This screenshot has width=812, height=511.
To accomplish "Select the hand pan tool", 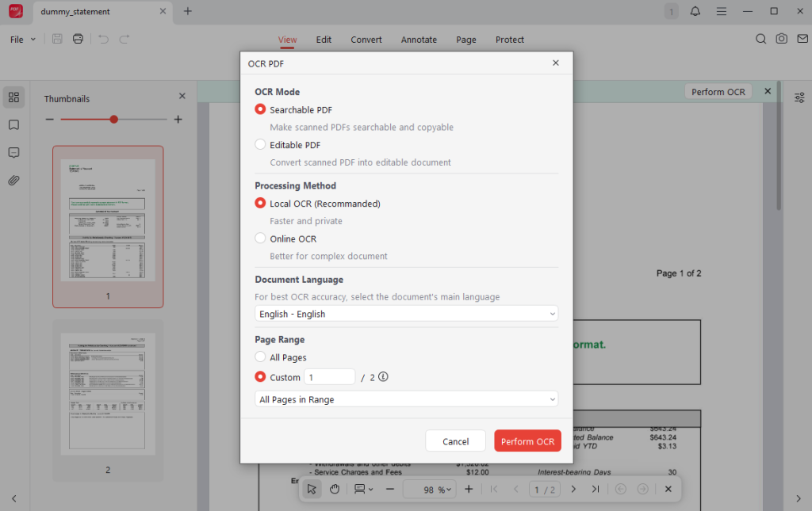I will click(335, 489).
